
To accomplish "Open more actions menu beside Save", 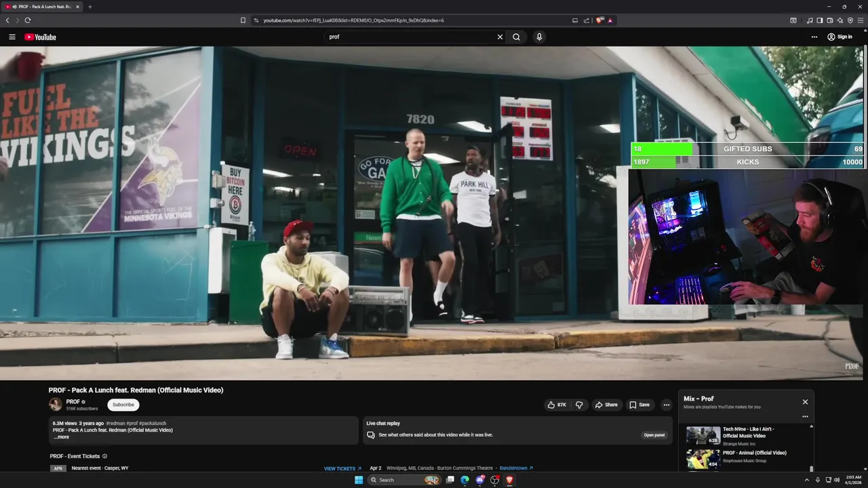I will [667, 405].
